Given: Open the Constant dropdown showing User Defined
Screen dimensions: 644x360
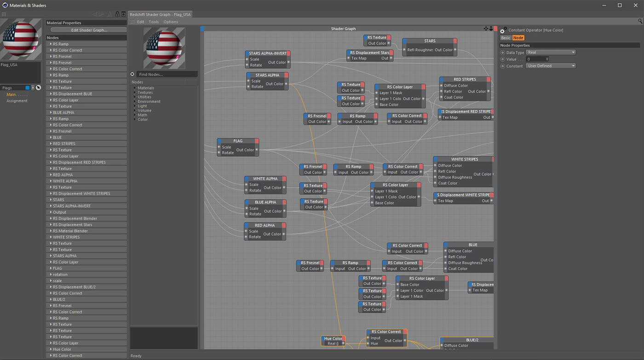Looking at the screenshot, I should coord(551,66).
